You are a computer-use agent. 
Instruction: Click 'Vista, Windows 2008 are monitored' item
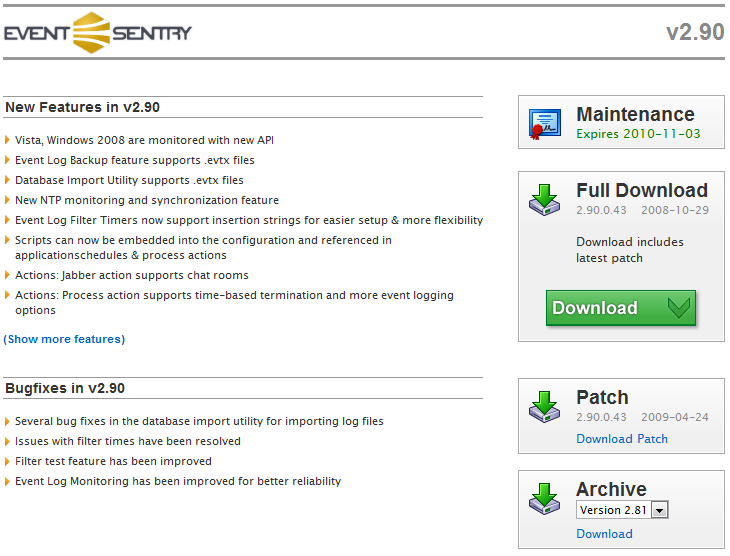click(x=144, y=140)
